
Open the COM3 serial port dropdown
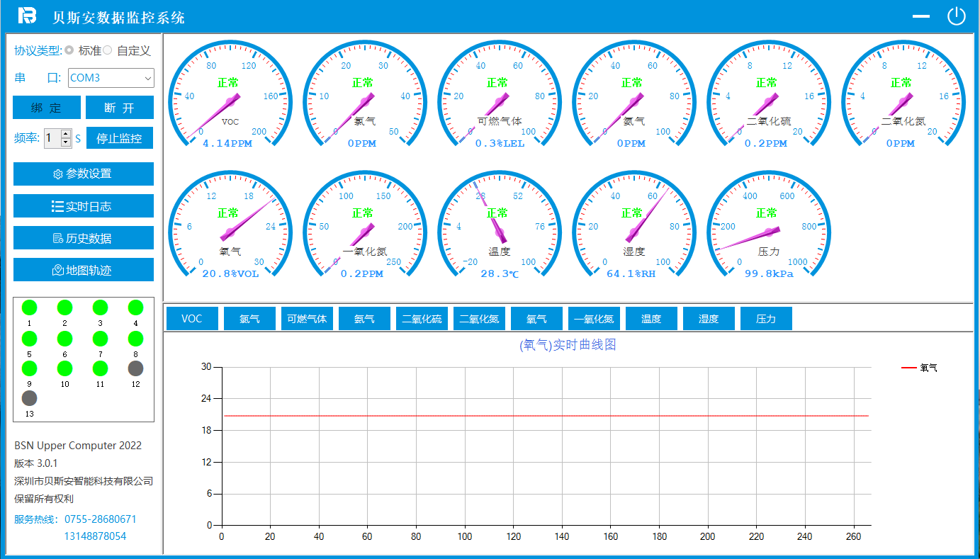111,78
